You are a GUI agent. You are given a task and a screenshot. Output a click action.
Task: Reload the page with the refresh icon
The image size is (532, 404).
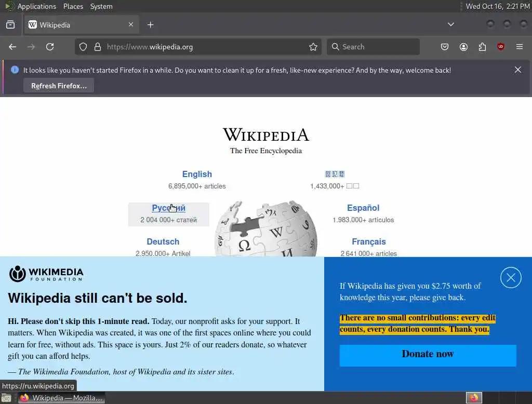click(x=50, y=47)
